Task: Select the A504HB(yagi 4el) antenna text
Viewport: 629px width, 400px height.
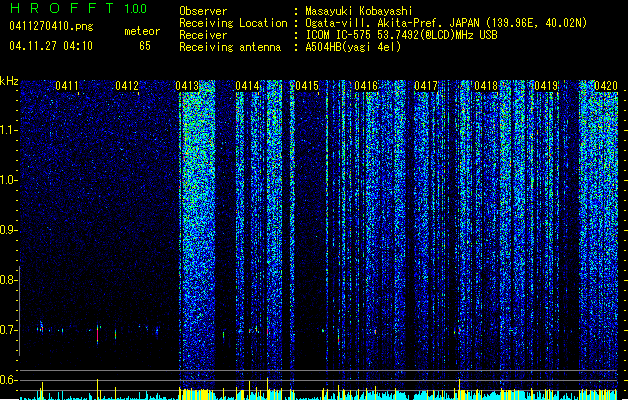Action: [x=353, y=47]
